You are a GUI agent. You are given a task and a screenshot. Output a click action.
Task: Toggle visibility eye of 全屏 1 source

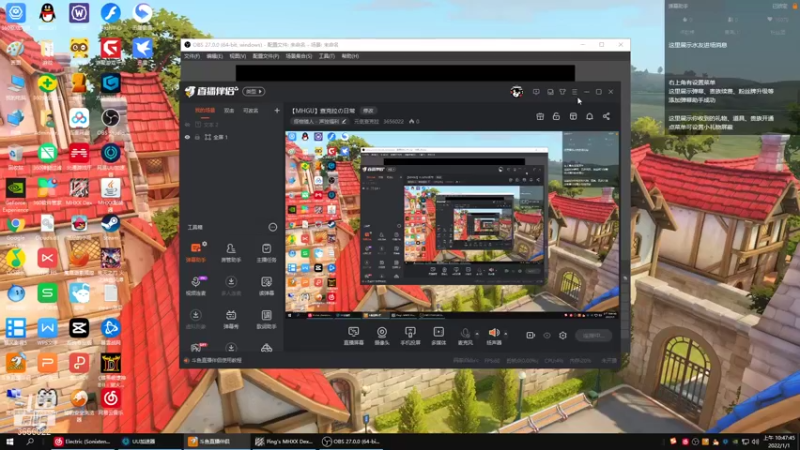tap(187, 137)
